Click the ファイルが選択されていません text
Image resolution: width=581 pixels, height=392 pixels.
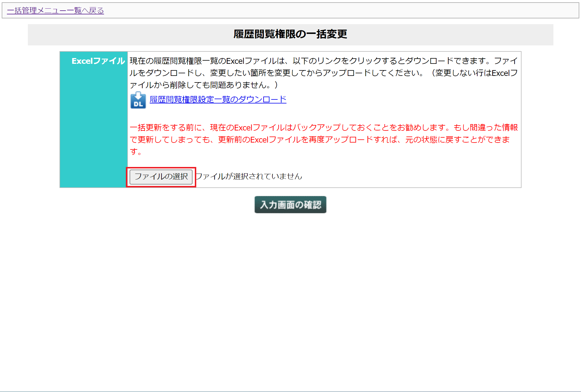(x=249, y=176)
